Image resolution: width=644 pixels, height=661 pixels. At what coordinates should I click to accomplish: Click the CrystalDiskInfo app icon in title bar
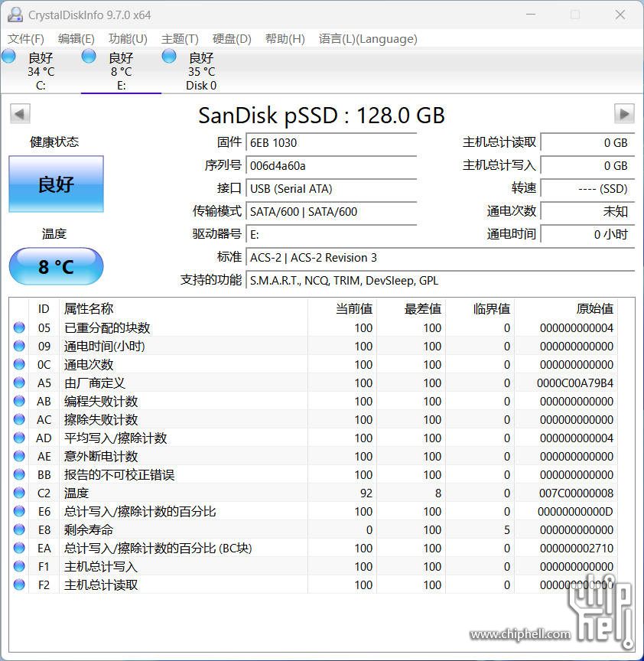15,15
